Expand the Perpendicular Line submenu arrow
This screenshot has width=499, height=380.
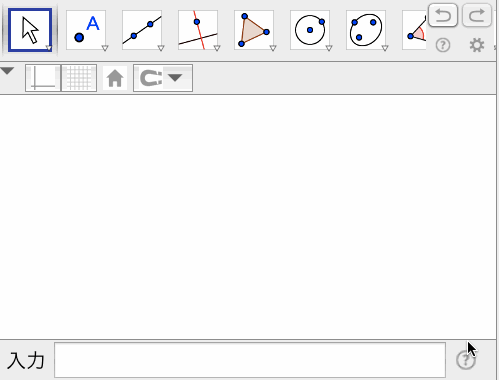pyautogui.click(x=217, y=48)
